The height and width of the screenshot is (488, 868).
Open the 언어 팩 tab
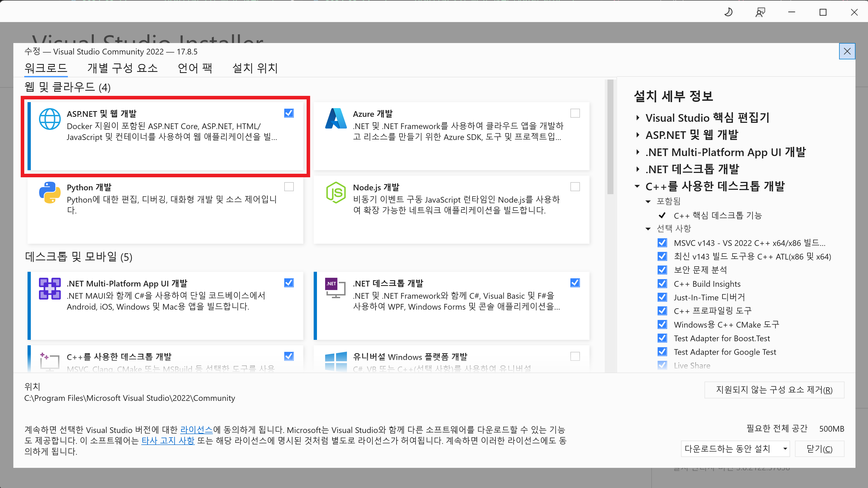coord(195,68)
